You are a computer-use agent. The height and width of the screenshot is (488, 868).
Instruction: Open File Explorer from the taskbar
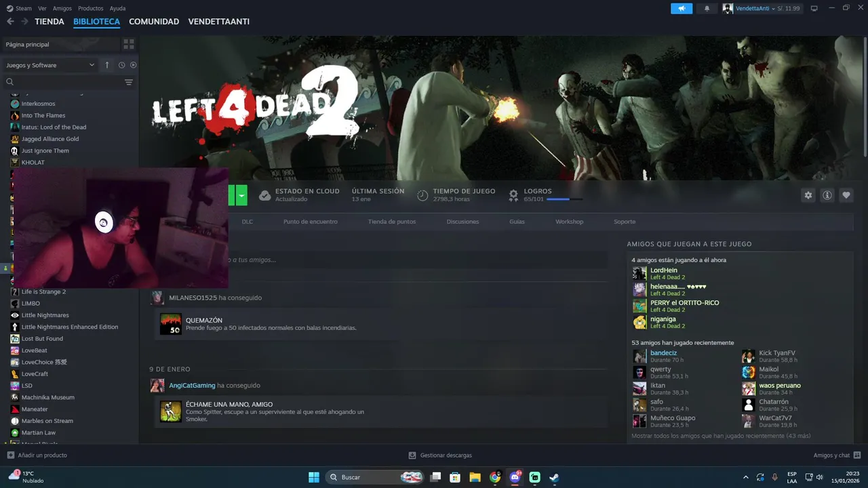click(475, 477)
